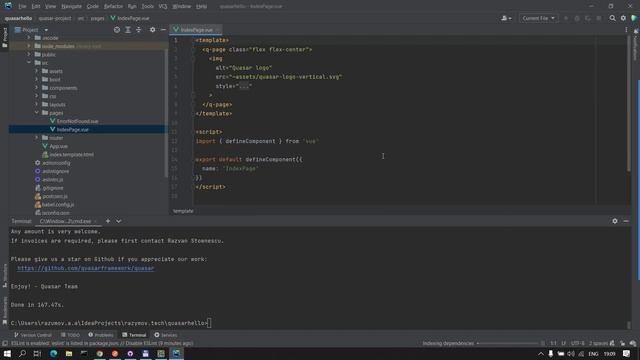Open the Navigate menu
640x360 pixels.
coord(71,6)
